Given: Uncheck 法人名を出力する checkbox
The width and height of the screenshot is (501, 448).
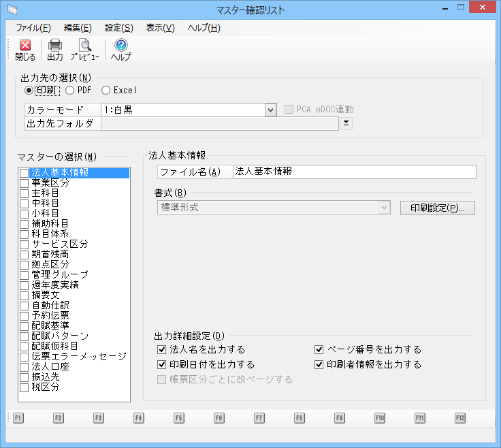Looking at the screenshot, I should pyautogui.click(x=161, y=349).
